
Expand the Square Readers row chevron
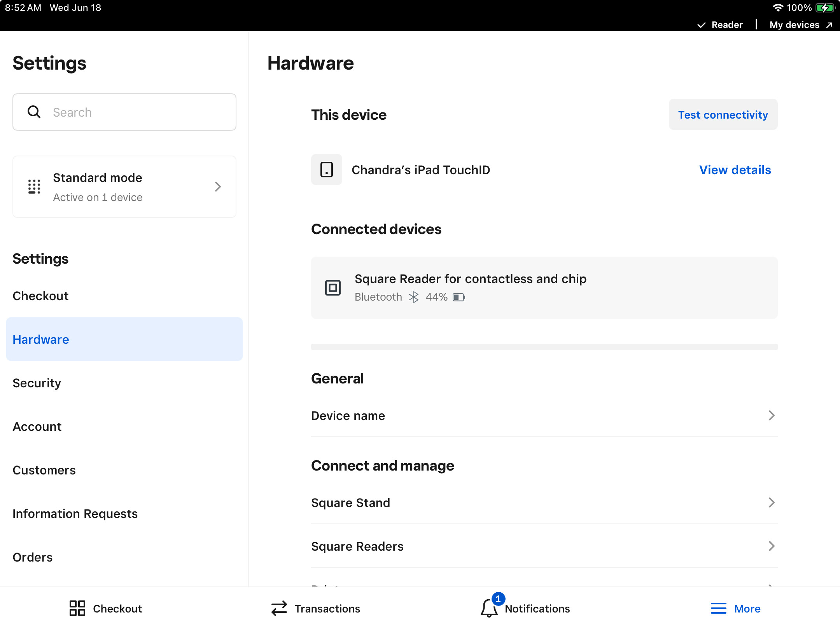pyautogui.click(x=772, y=546)
